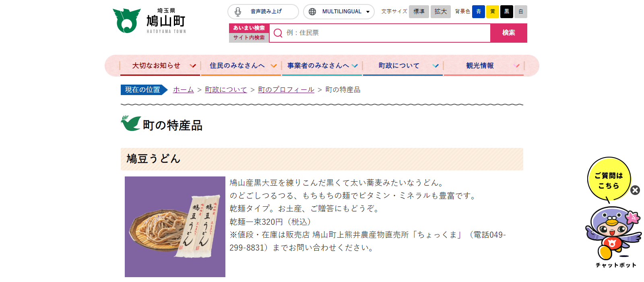Click the magnifying glass icon in search box
The height and width of the screenshot is (282, 644).
tap(278, 33)
